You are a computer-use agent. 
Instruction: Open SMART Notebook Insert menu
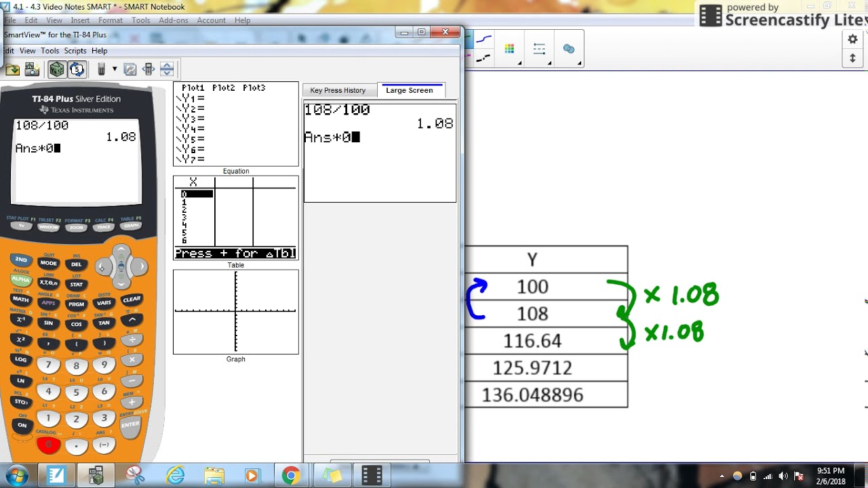(x=80, y=20)
